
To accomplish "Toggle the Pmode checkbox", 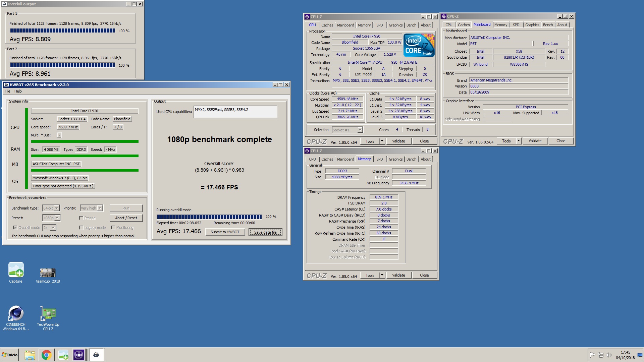I will 81,218.
